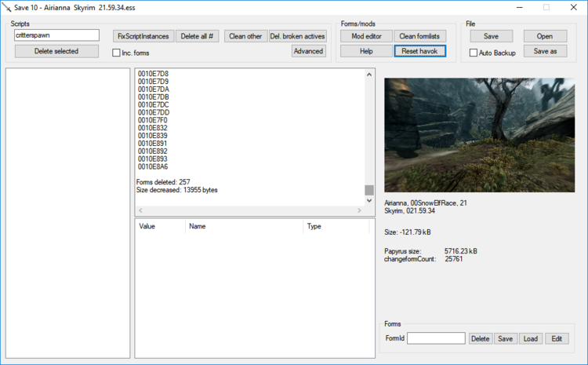Select log line 0010E7D8
588x365 pixels.
click(x=153, y=74)
